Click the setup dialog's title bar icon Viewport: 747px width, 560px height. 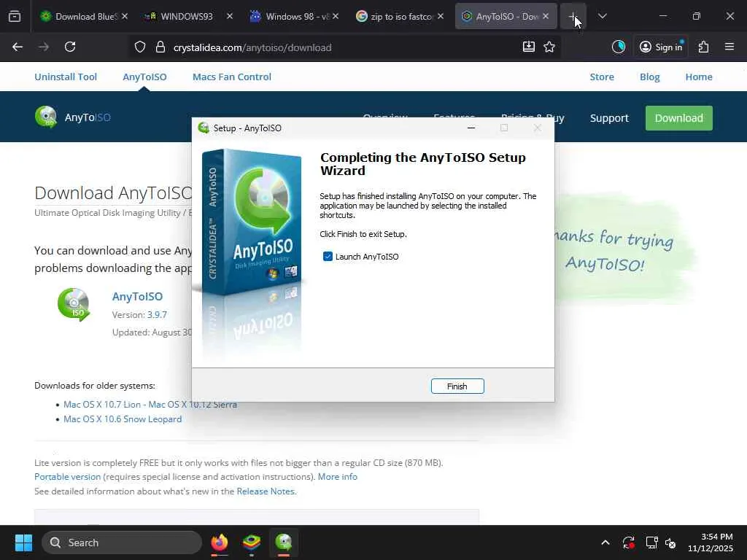point(204,128)
